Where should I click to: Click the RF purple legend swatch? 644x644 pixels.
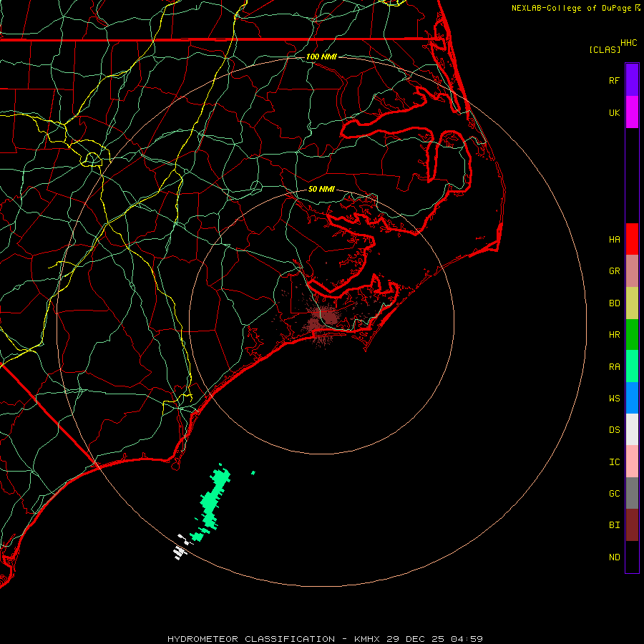[632, 80]
